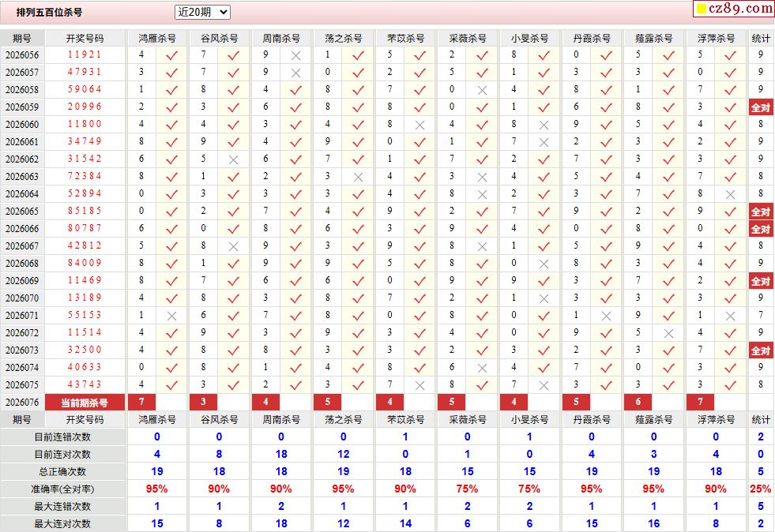
Task: Click the X mark for 谷风杀号 in row 2026062
Action: (x=233, y=159)
